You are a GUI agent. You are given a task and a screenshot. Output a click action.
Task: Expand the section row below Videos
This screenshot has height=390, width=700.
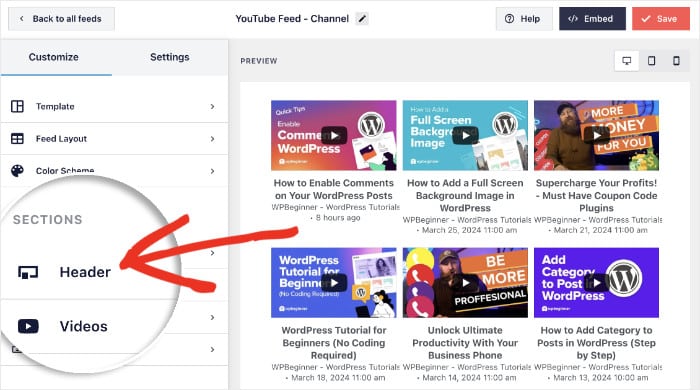click(x=212, y=349)
